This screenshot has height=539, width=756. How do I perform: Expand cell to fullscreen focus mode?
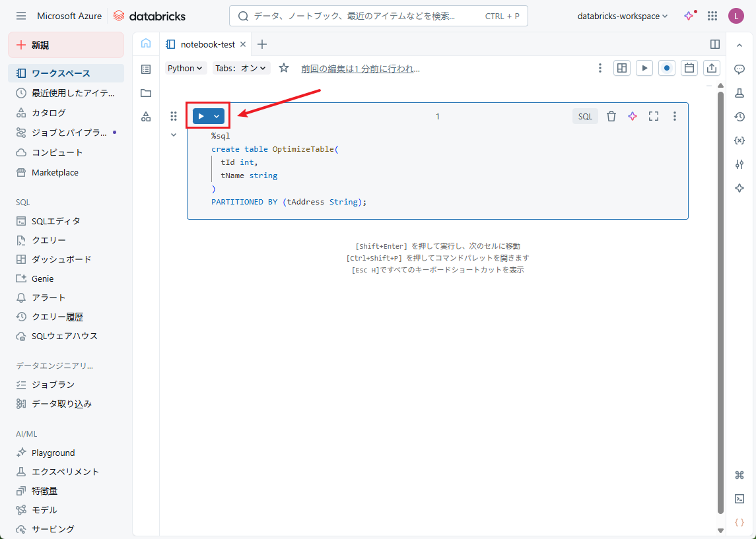654,116
